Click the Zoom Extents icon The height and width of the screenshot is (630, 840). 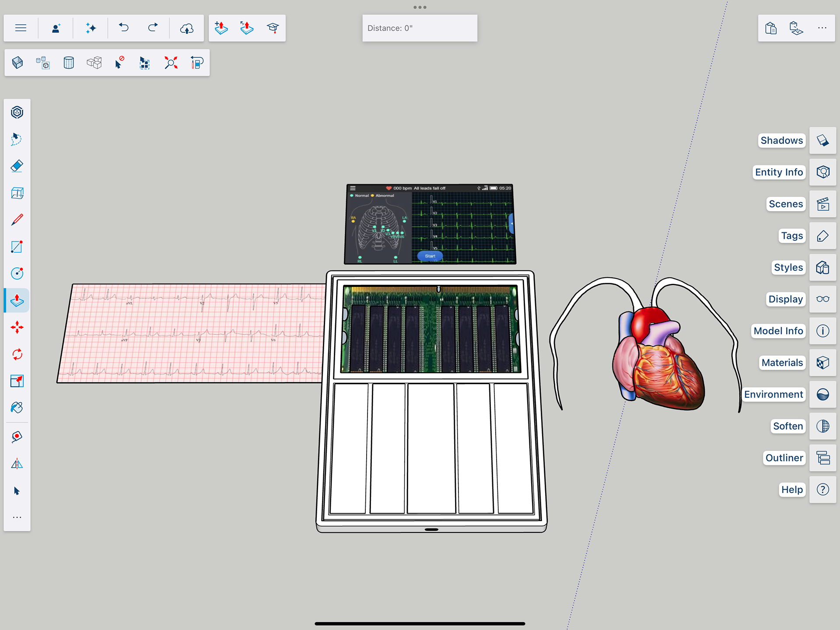coord(171,63)
